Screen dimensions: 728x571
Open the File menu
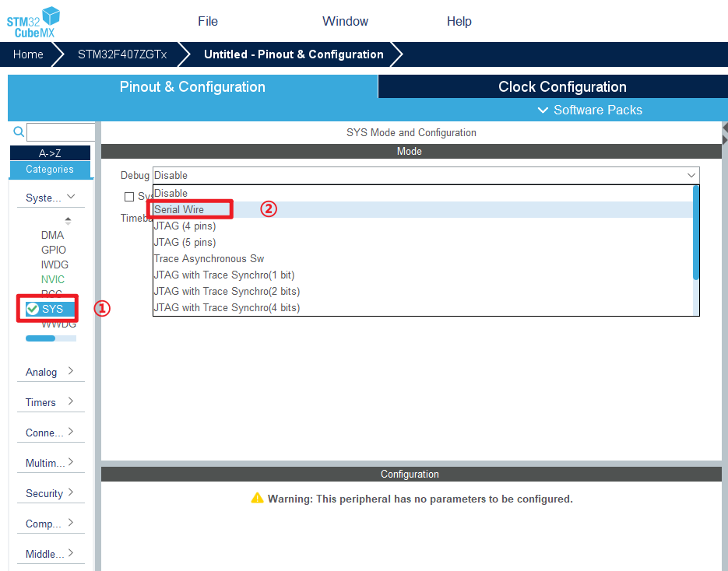click(x=208, y=21)
